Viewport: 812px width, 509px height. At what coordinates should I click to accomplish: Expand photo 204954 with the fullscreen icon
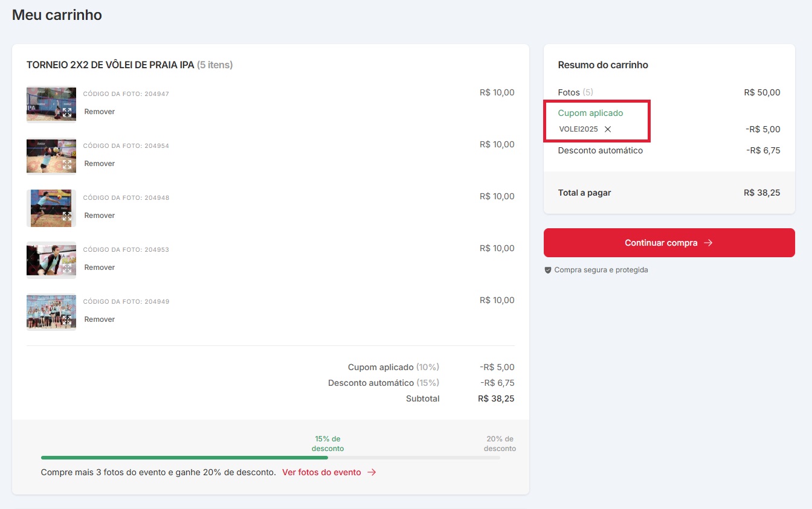(x=67, y=164)
